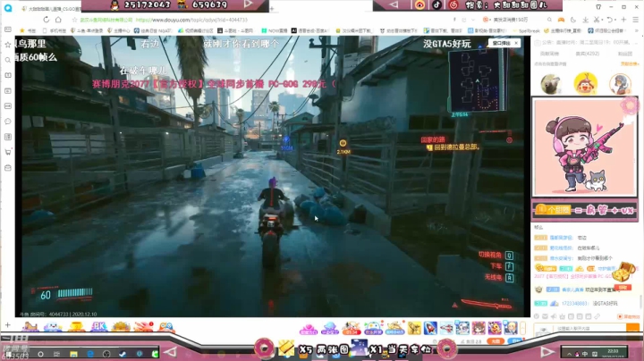This screenshot has height=361, width=644.
Task: Click the magnifier icon in left sidebar
Action: coord(8,60)
